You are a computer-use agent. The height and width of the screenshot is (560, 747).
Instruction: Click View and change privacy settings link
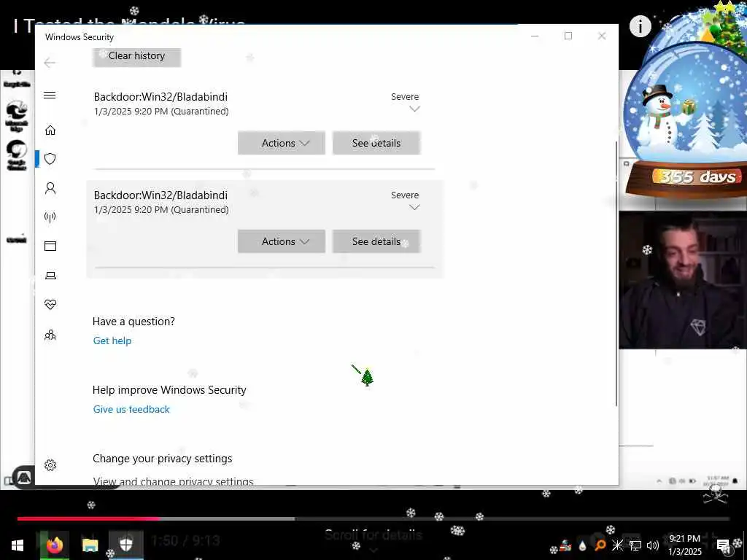[x=174, y=481]
